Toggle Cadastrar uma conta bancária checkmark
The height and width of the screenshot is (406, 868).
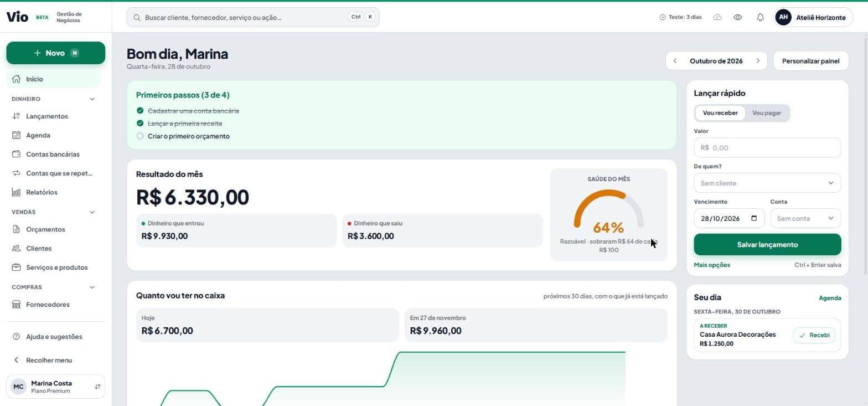tap(140, 110)
